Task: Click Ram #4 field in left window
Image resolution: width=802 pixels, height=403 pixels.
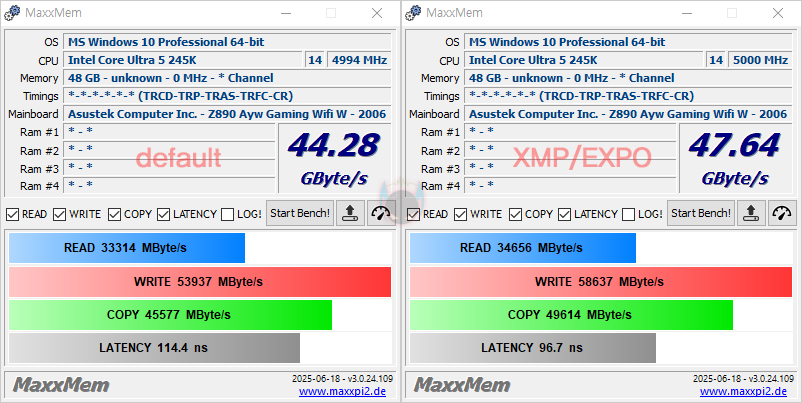Action: pos(169,185)
